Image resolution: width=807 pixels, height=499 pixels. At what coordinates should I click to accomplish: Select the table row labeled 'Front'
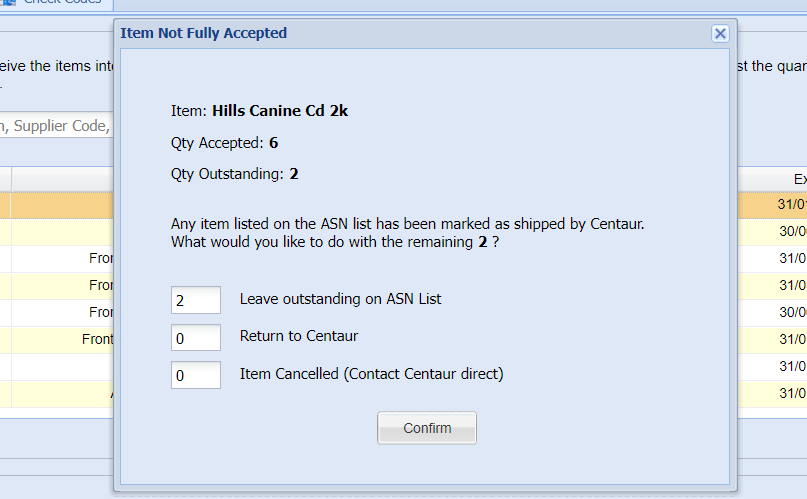pos(57,340)
